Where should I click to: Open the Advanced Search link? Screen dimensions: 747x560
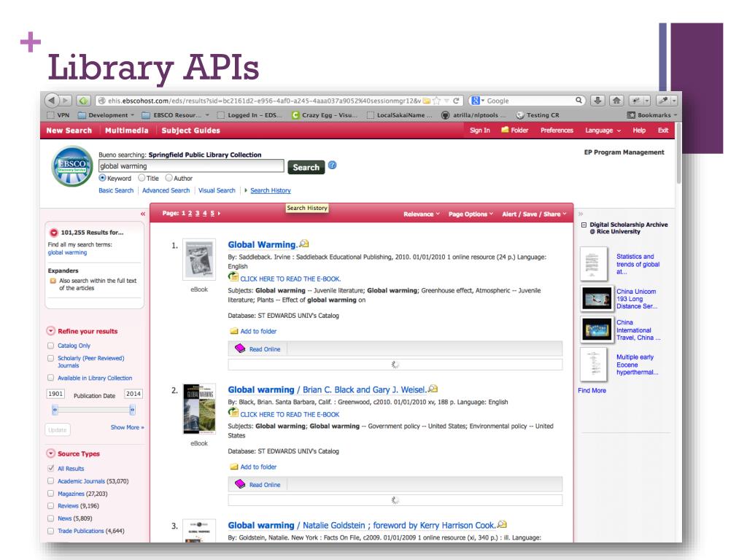coord(166,190)
